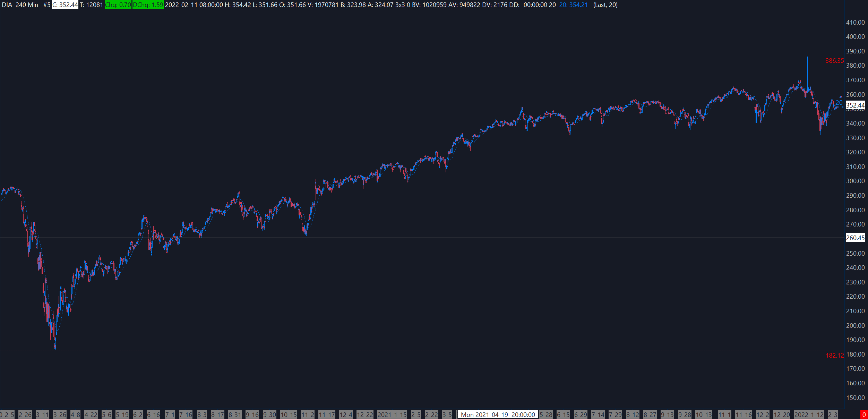Click the green DChg: 1.59 field
The height and width of the screenshot is (419, 868).
(x=148, y=5)
